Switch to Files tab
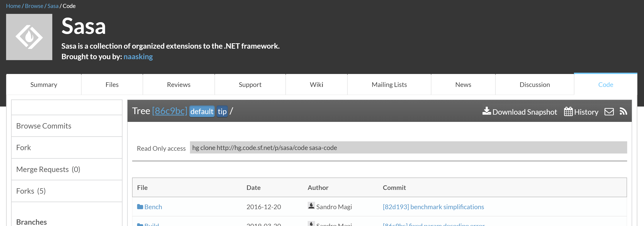This screenshot has height=226, width=644. point(112,85)
